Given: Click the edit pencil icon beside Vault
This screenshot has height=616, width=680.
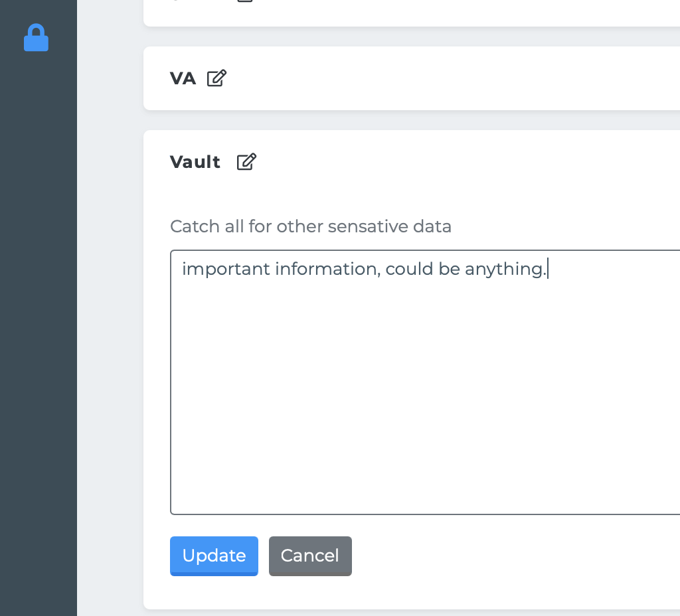Looking at the screenshot, I should tap(246, 162).
